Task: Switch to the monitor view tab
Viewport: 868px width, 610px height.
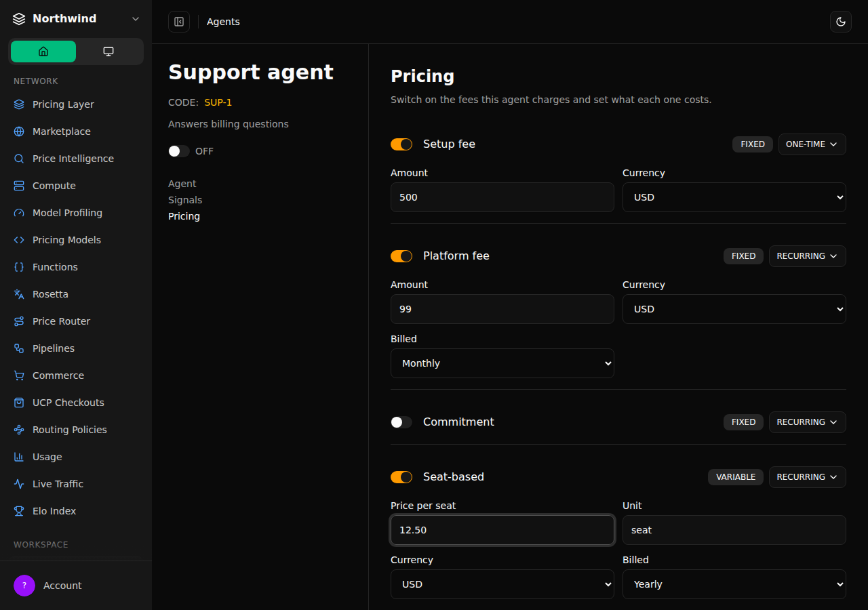Action: tap(108, 52)
